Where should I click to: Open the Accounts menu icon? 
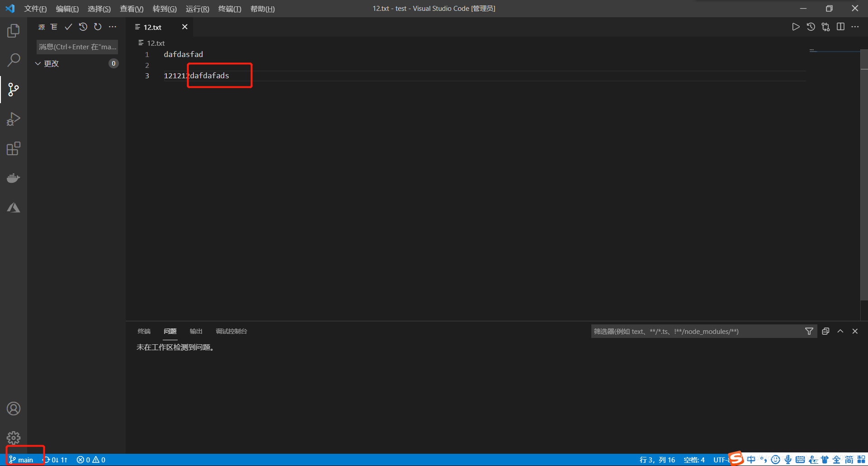point(14,409)
